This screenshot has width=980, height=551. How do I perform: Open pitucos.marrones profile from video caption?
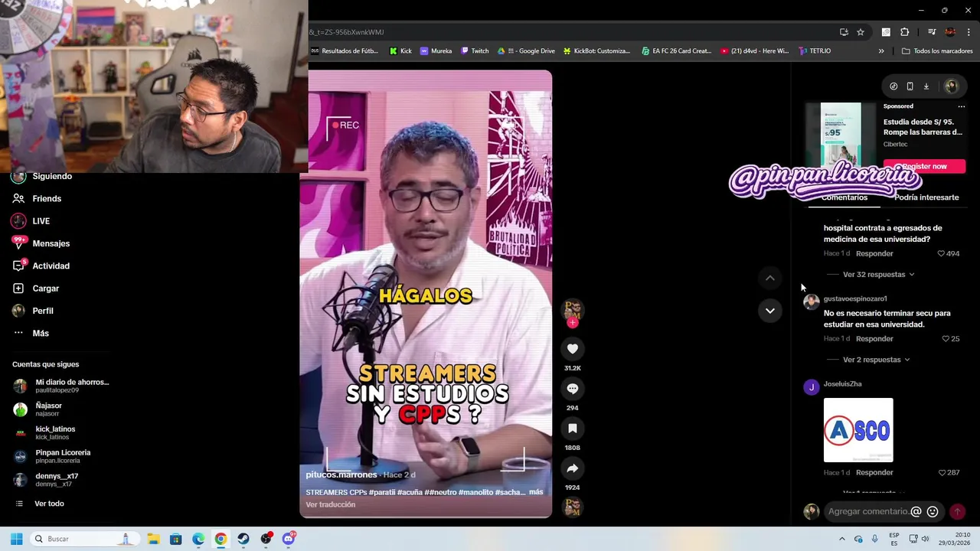(341, 475)
